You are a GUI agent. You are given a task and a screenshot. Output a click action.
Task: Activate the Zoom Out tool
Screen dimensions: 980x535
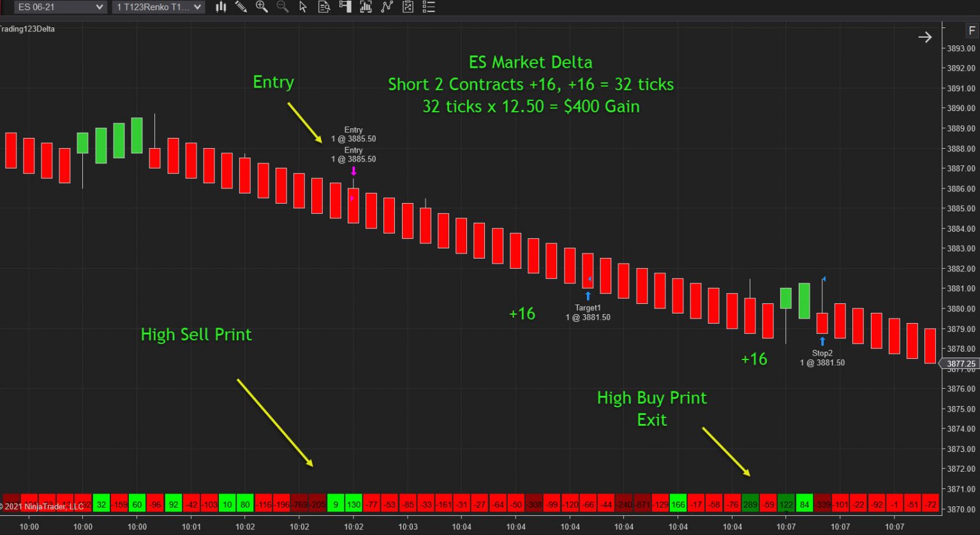tap(282, 7)
